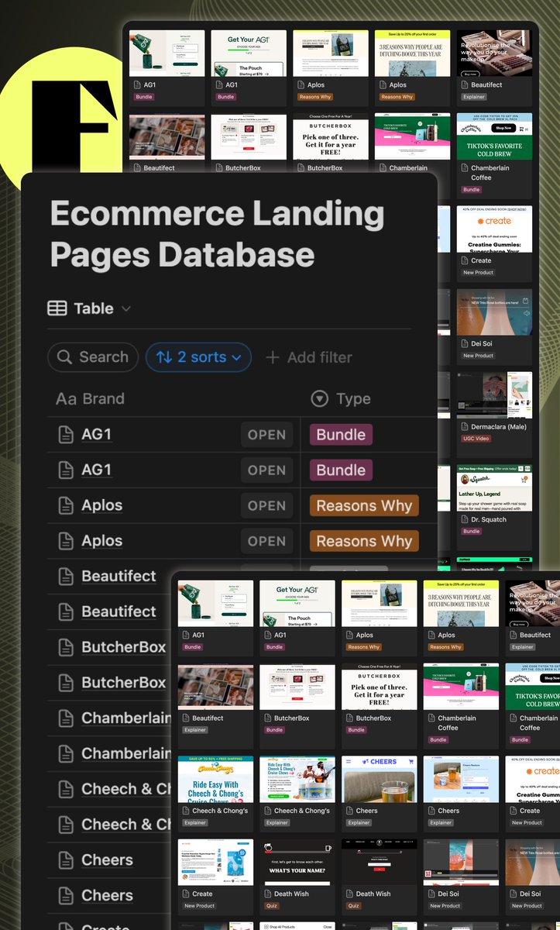Click the Add filter button
Image resolution: width=560 pixels, height=930 pixels.
[x=309, y=357]
